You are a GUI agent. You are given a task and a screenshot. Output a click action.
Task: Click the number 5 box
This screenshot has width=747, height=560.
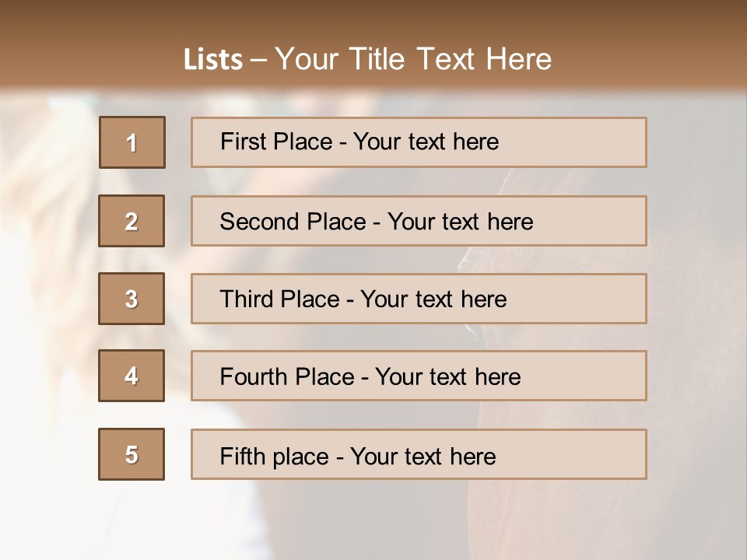point(132,454)
